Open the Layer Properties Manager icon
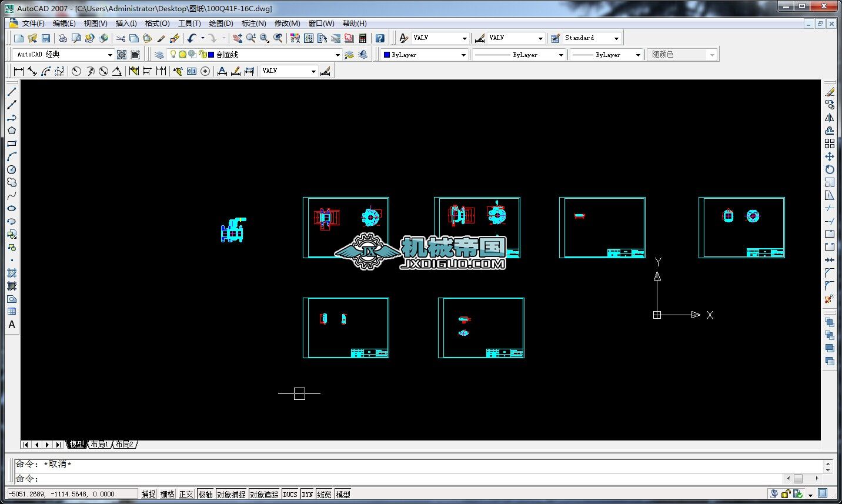 (x=159, y=55)
